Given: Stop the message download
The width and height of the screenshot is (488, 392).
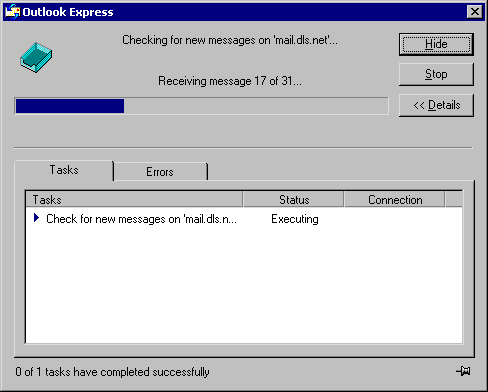Looking at the screenshot, I should click(x=436, y=74).
